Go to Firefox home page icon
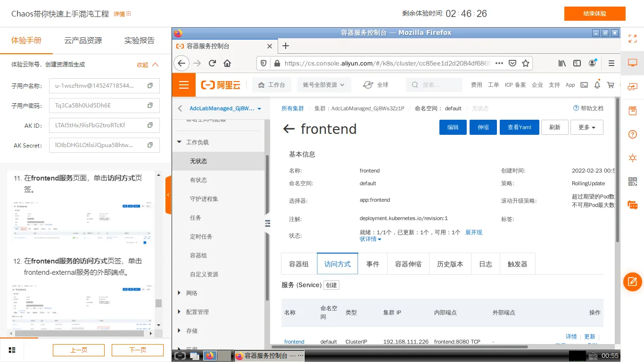Viewport: 644px width, 362px height. (x=227, y=63)
